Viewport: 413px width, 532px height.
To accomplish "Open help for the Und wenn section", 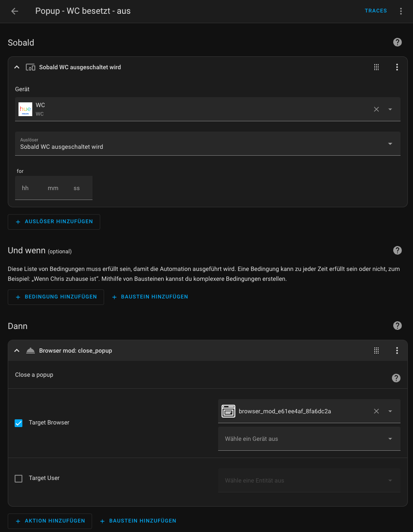I will click(398, 250).
